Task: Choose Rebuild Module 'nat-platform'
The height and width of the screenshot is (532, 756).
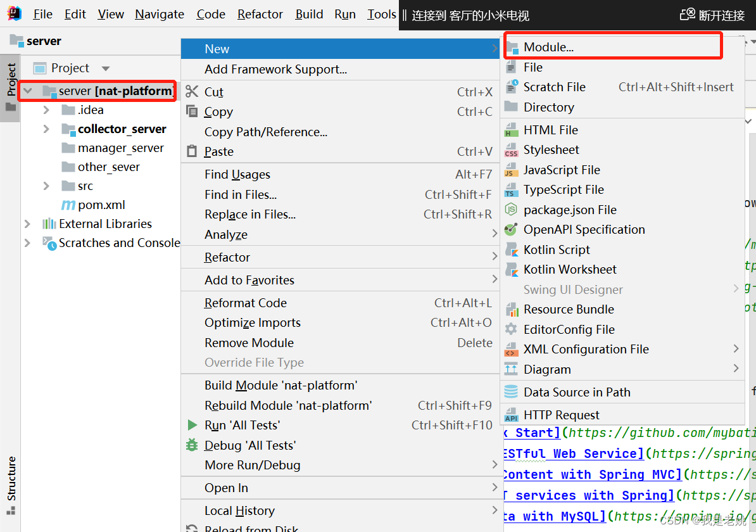Action: pos(340,405)
